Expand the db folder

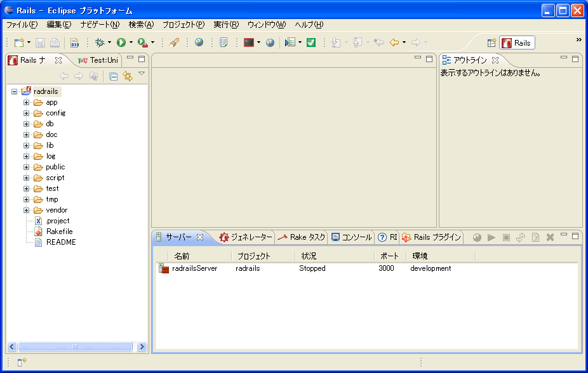point(26,124)
